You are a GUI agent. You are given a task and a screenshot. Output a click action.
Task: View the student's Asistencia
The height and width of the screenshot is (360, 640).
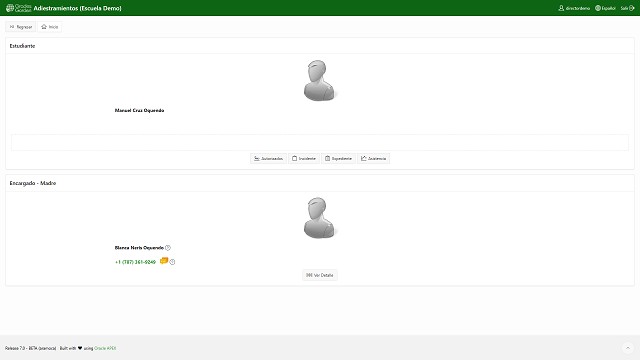(x=373, y=158)
